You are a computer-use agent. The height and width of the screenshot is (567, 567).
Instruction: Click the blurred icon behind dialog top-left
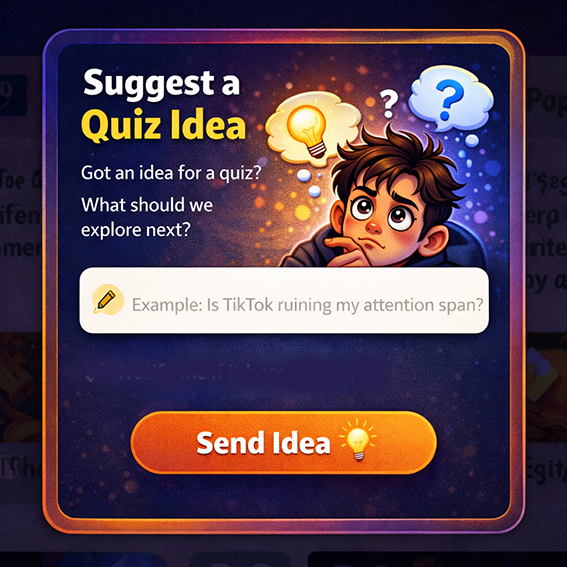click(13, 95)
